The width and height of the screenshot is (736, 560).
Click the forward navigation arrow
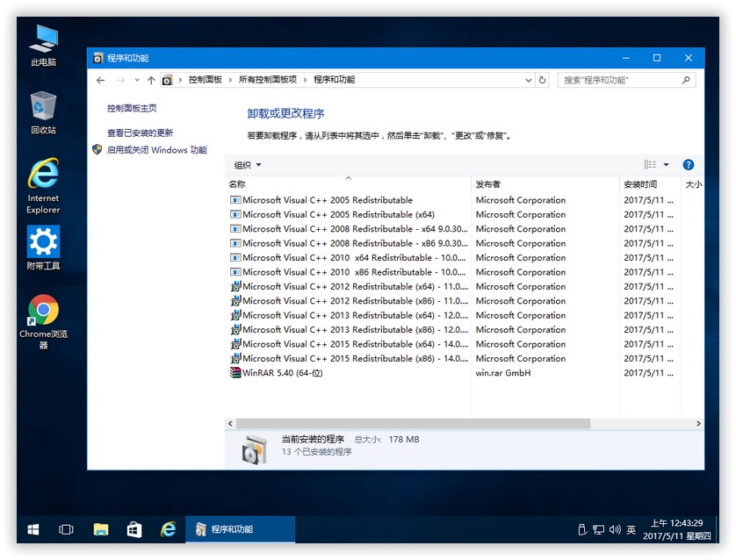point(120,80)
